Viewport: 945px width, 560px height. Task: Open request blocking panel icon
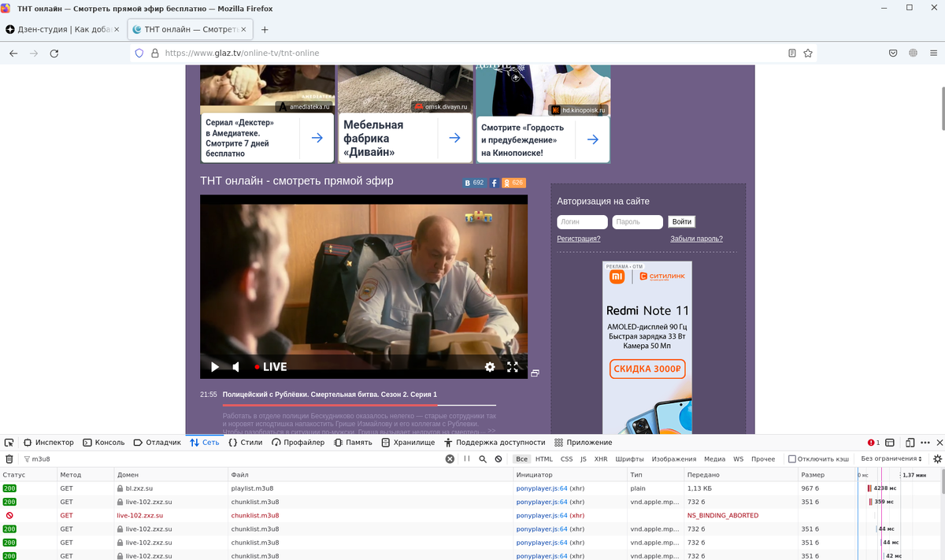(x=498, y=458)
